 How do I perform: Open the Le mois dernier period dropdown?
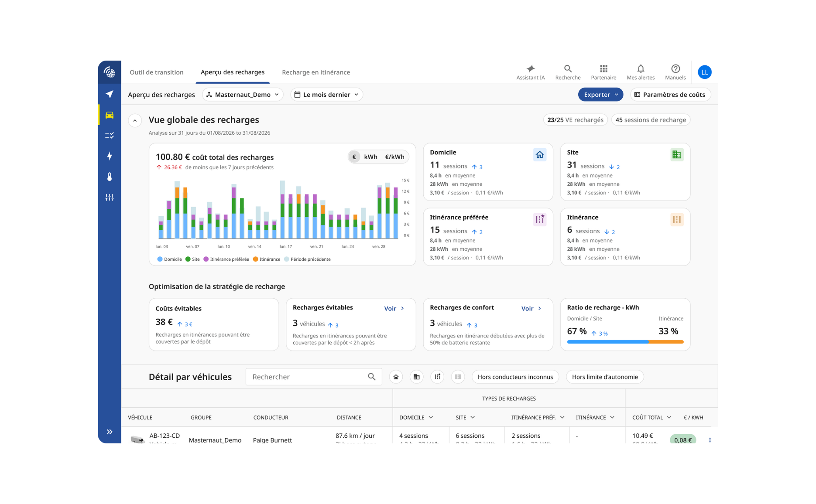point(326,95)
